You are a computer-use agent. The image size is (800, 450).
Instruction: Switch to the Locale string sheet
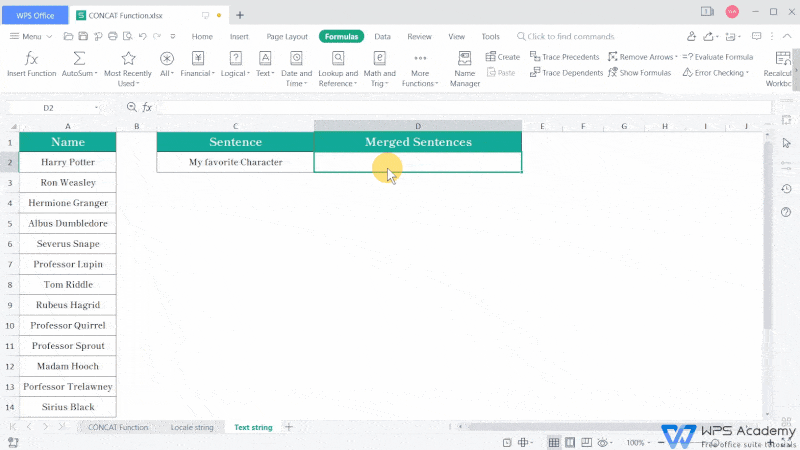click(x=192, y=428)
